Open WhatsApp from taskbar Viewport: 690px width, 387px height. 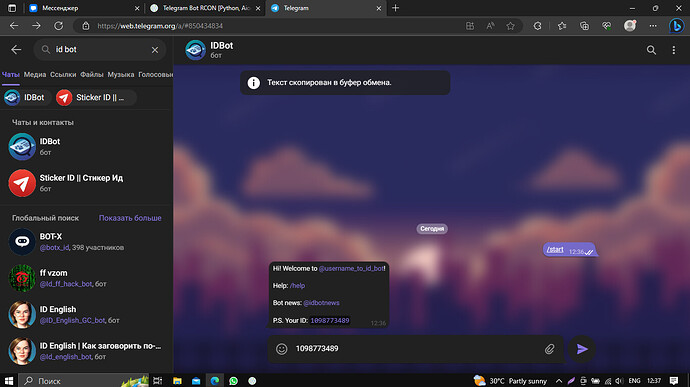click(234, 381)
